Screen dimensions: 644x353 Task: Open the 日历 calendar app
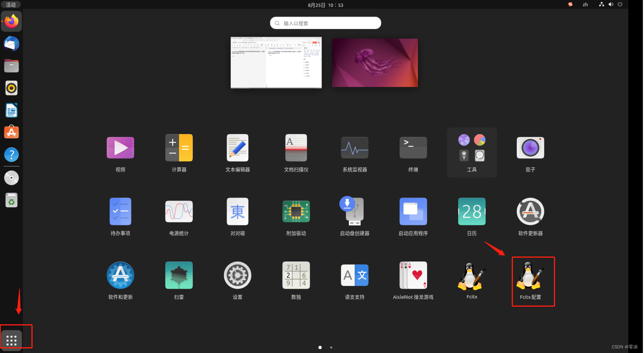[x=472, y=211]
